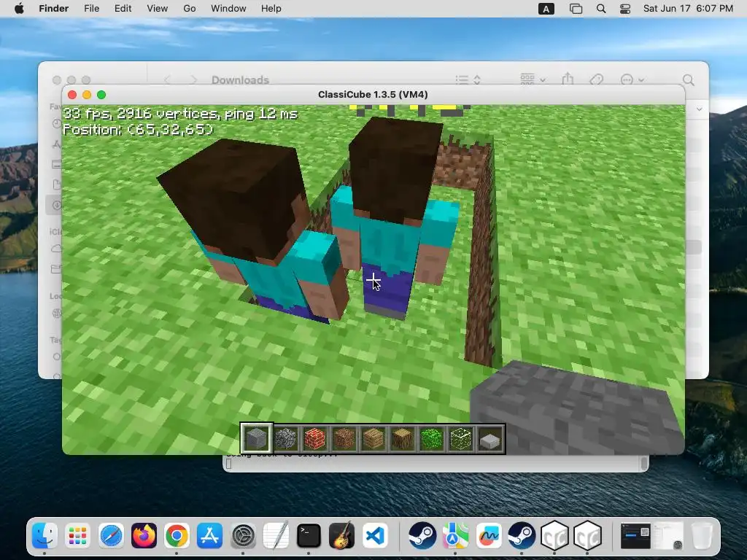The width and height of the screenshot is (747, 560).
Task: Launch Safari from the Dock
Action: (x=111, y=536)
